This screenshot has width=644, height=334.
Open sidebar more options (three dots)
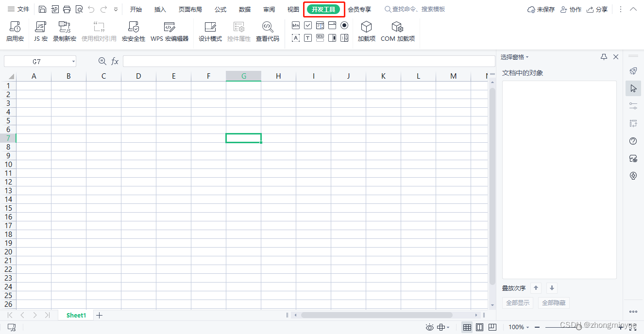point(633,312)
